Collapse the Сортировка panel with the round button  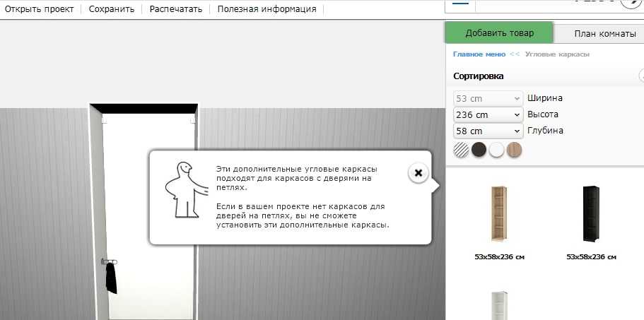(x=641, y=76)
